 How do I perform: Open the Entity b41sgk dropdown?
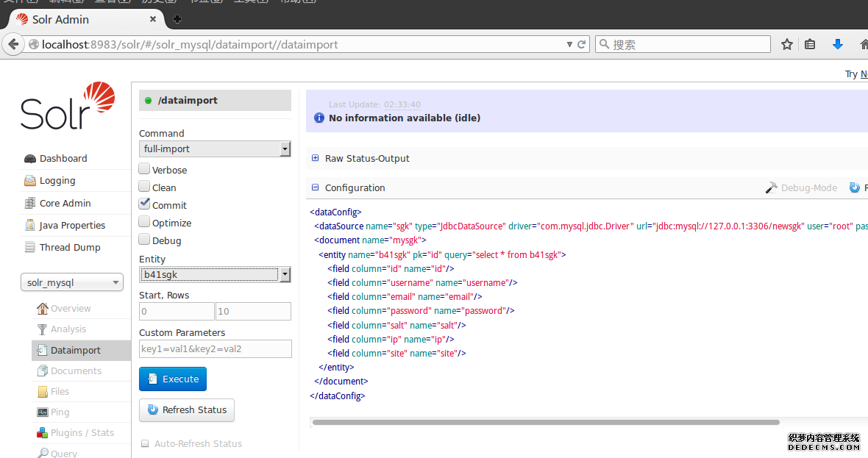tap(215, 275)
